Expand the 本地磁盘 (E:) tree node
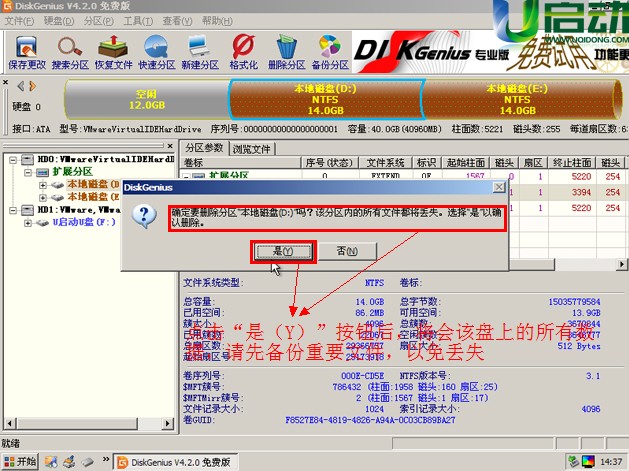This screenshot has width=629, height=471. [43, 197]
